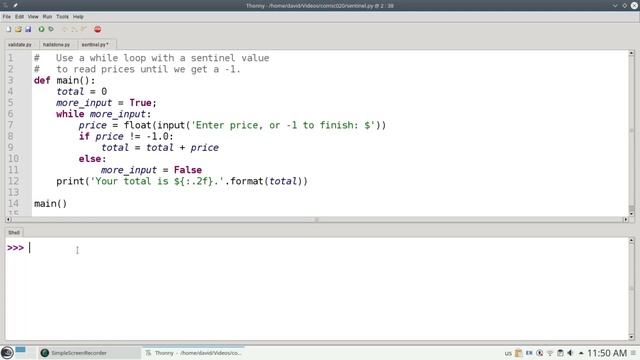Open the application launcher in the taskbar
The image size is (640, 360).
click(x=7, y=353)
